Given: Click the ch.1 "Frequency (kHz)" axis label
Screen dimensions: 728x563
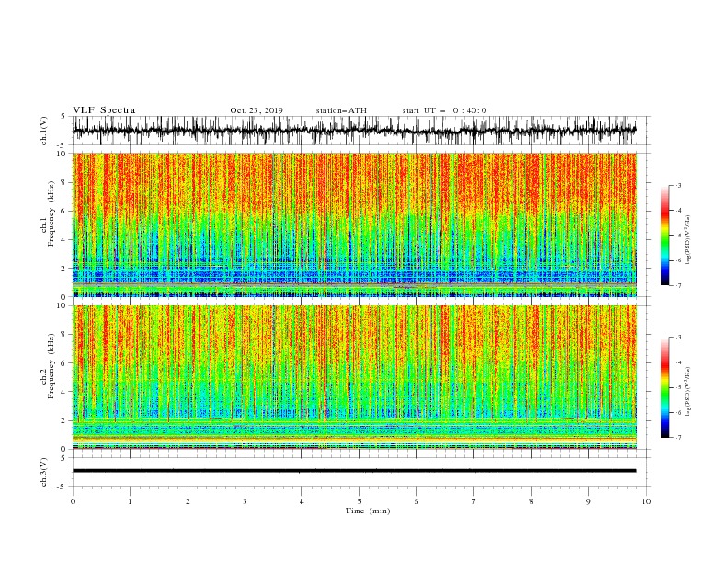Looking at the screenshot, I should click(51, 213).
